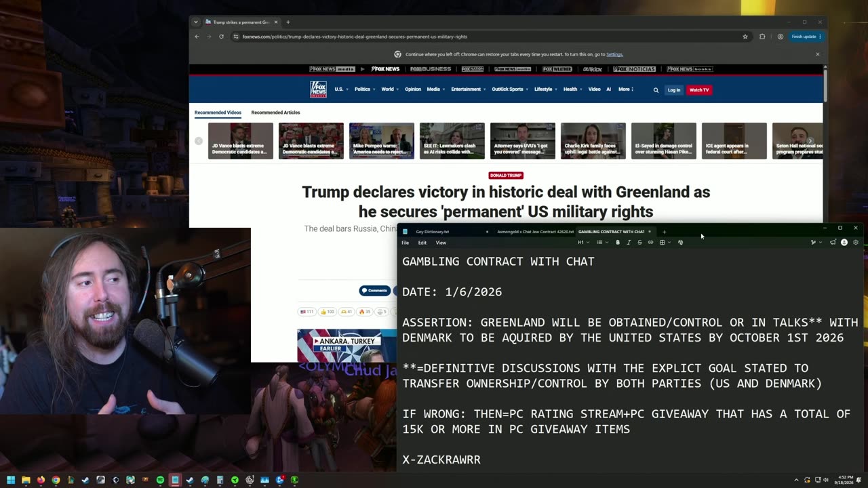
Task: Open the Windows Start menu
Action: [11, 480]
